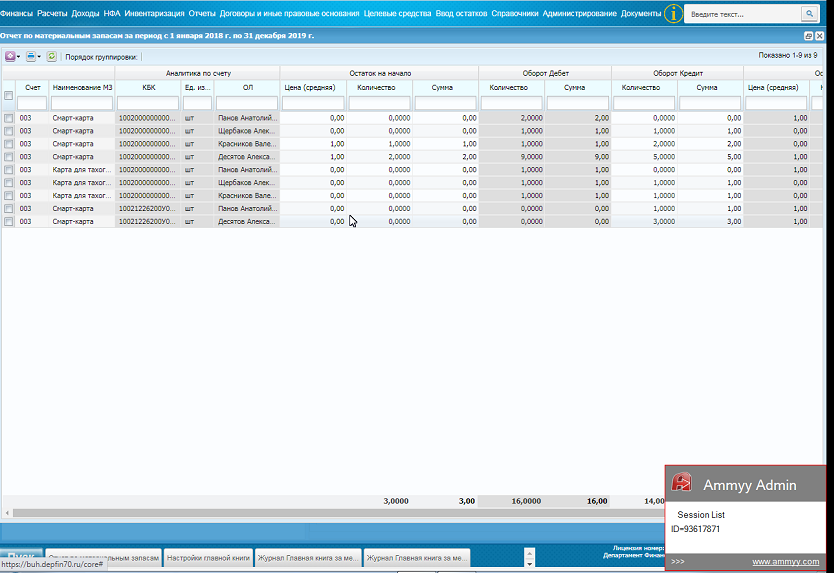The width and height of the screenshot is (834, 573).
Task: Check the last row Смарт-карта Десятов checkbox
Action: [x=9, y=222]
